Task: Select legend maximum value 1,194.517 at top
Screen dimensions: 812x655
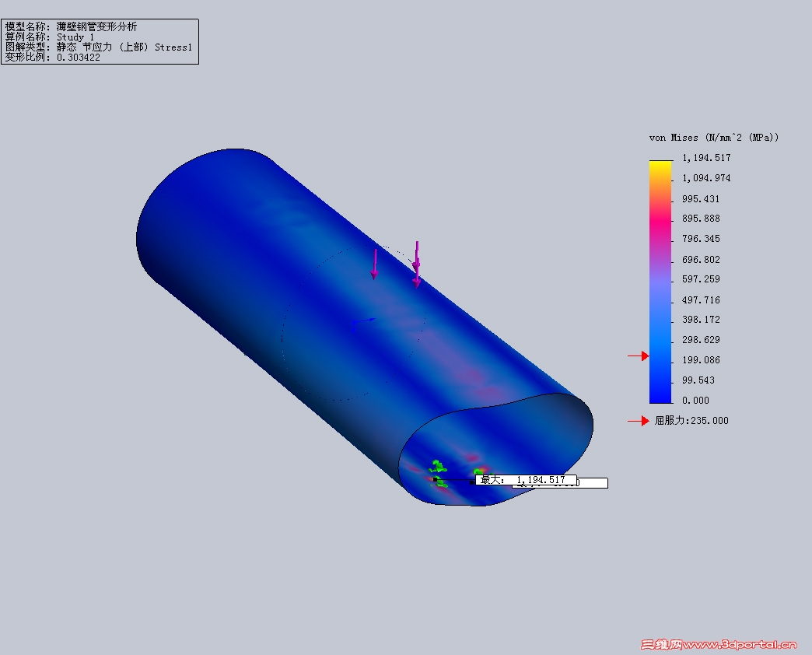Action: 706,157
